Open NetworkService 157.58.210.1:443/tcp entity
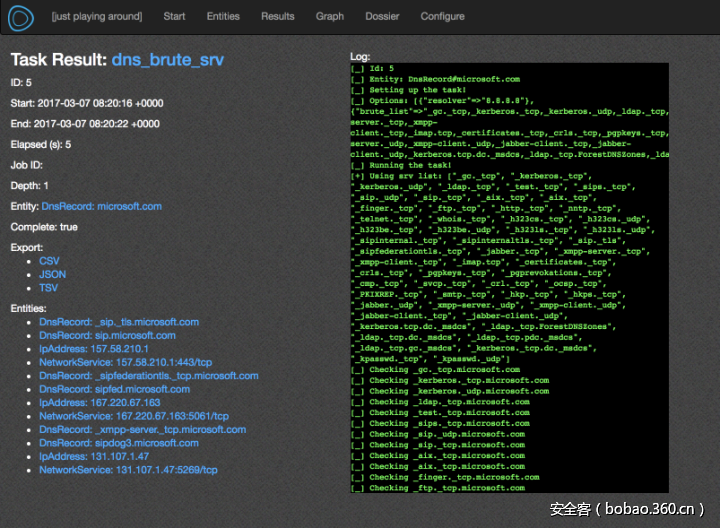 point(125,362)
